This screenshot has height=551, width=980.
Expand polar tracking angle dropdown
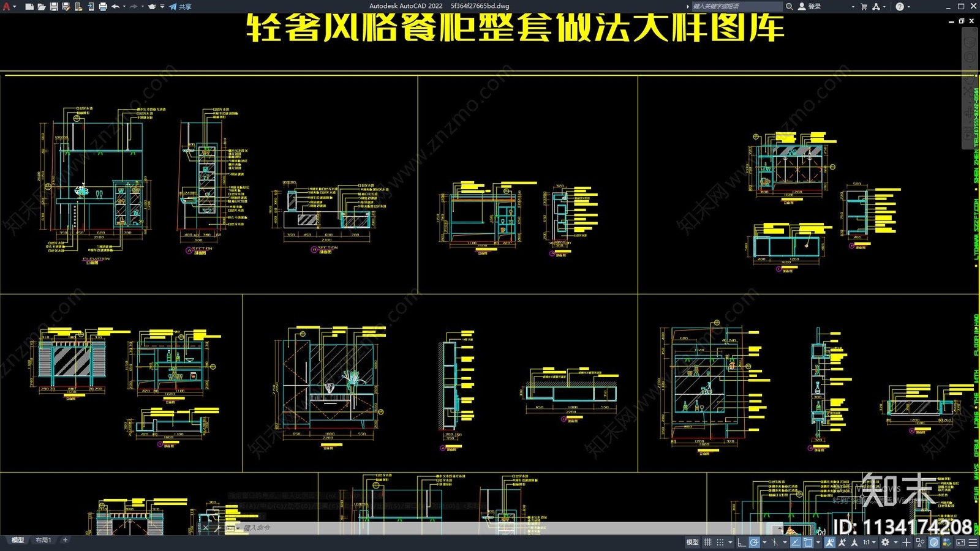(x=764, y=542)
